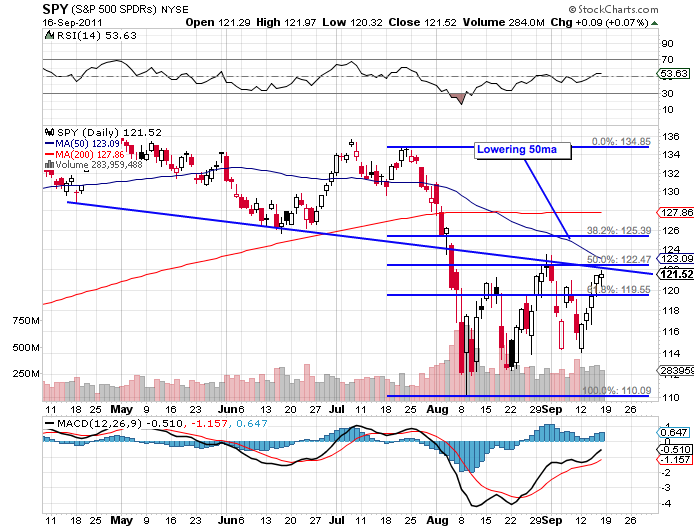The image size is (694, 526).
Task: Click the volume bars icon in the legend
Action: pyautogui.click(x=50, y=164)
